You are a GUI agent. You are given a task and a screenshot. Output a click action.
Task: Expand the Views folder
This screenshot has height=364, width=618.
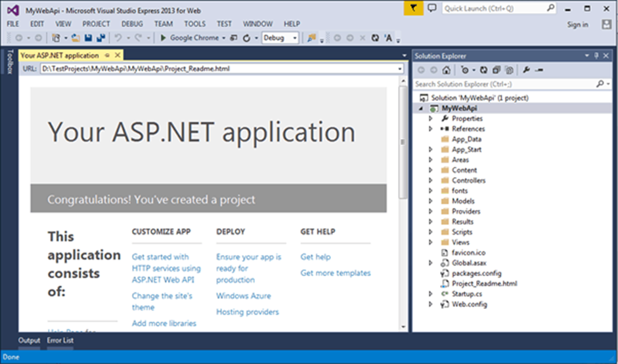tap(430, 242)
